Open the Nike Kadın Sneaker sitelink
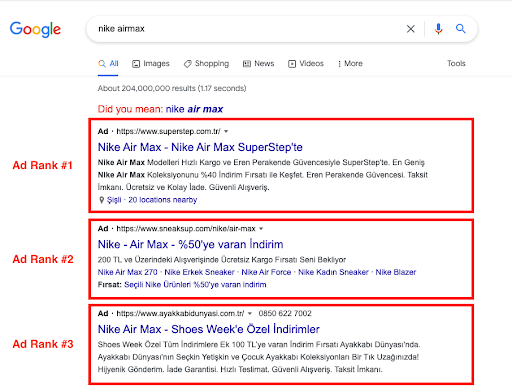Screen dimensions: 512x392 (333, 272)
